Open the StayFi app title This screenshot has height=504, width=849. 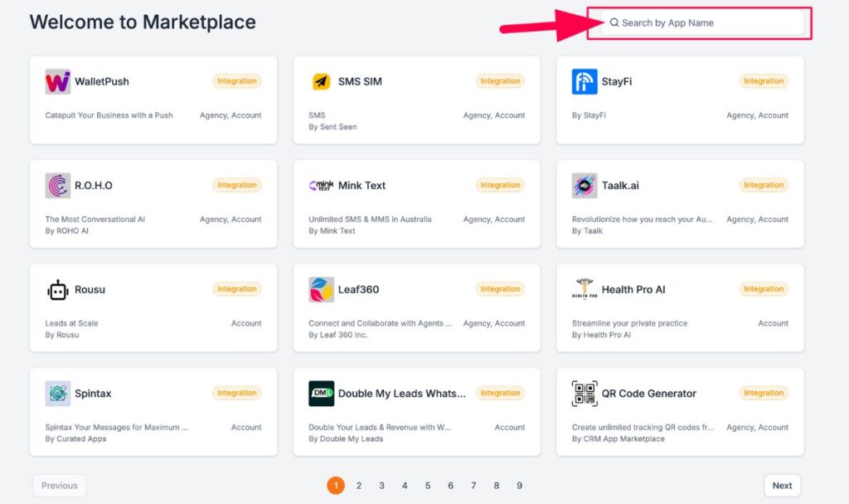coord(617,82)
